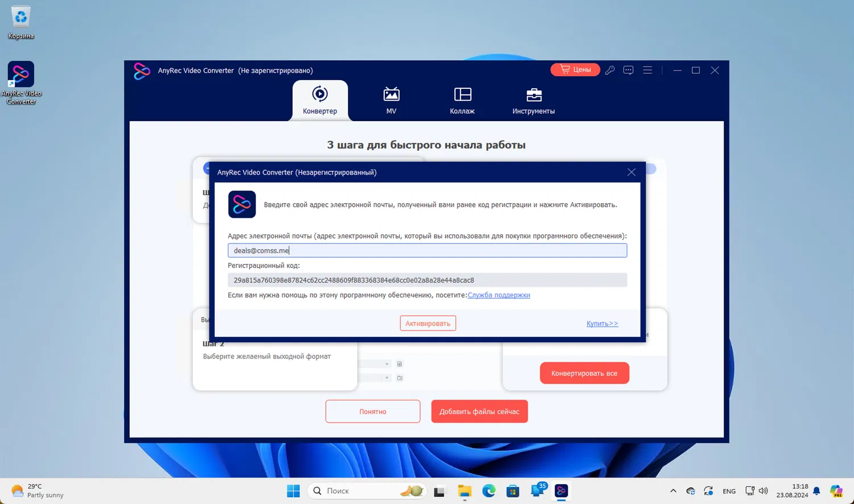The height and width of the screenshot is (504, 854).
Task: Open the Служба поддержки support link
Action: [x=499, y=295]
